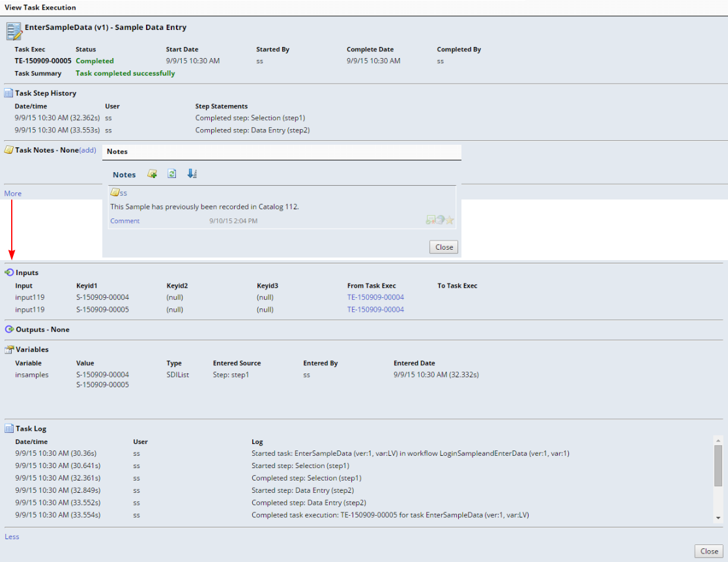Click the add note icon in Notes toolbar
Screen dimensions: 728x562
pos(152,173)
